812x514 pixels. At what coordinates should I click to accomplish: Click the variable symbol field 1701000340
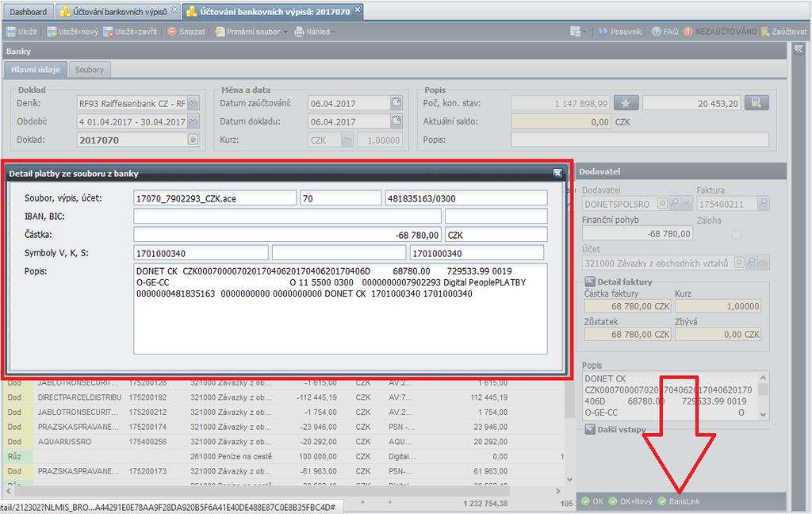(x=201, y=253)
